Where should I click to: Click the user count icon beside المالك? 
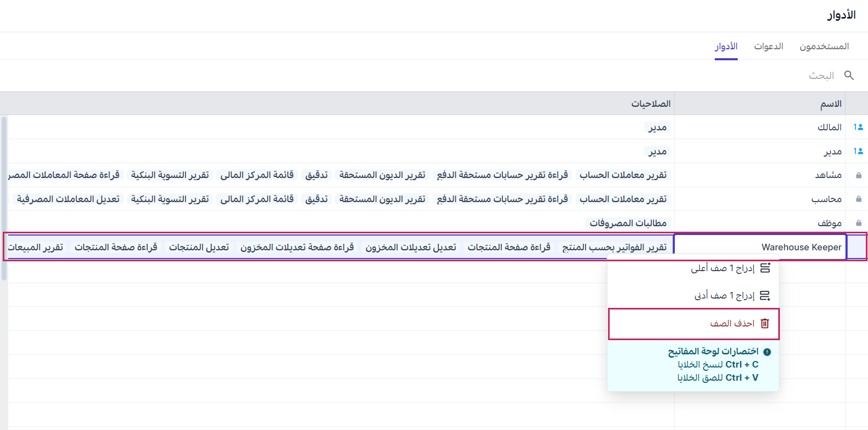pos(858,127)
